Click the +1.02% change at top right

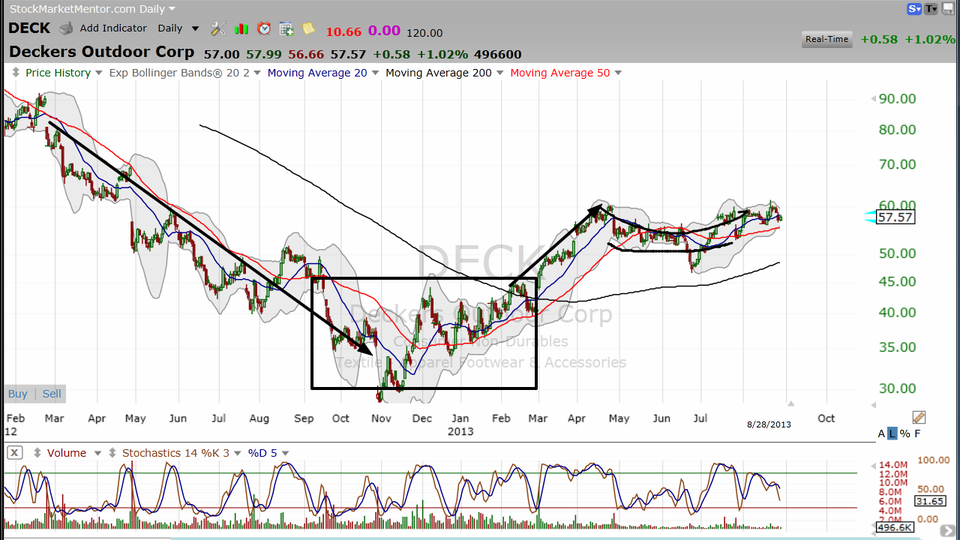tap(929, 39)
